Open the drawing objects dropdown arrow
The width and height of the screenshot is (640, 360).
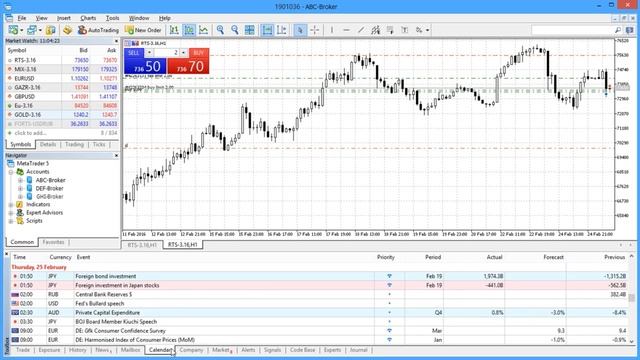pos(427,30)
